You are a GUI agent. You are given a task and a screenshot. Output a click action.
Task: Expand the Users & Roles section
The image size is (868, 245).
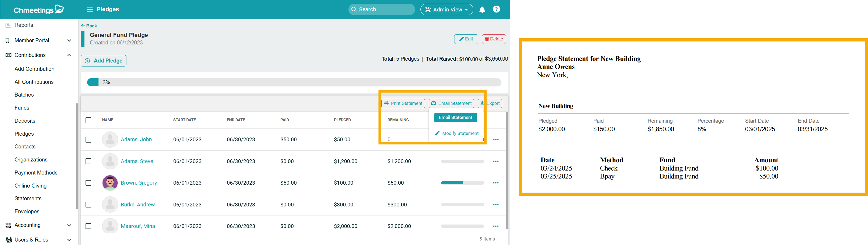[x=69, y=240]
